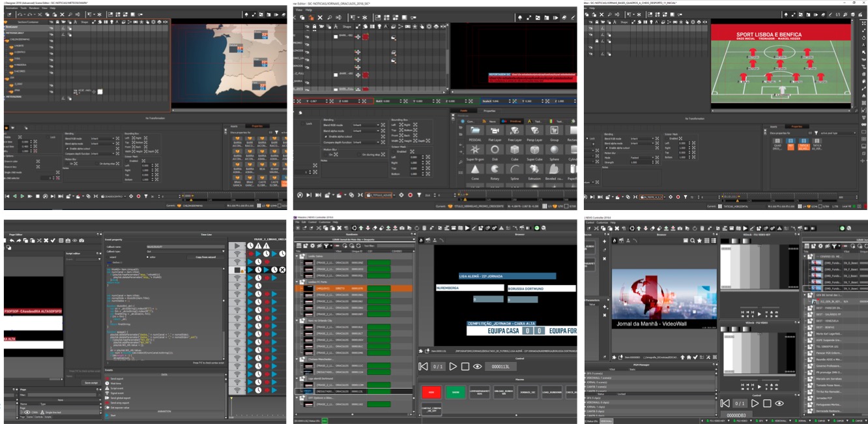Choose the Sphere primitive in ORACULOS editor

(555, 149)
